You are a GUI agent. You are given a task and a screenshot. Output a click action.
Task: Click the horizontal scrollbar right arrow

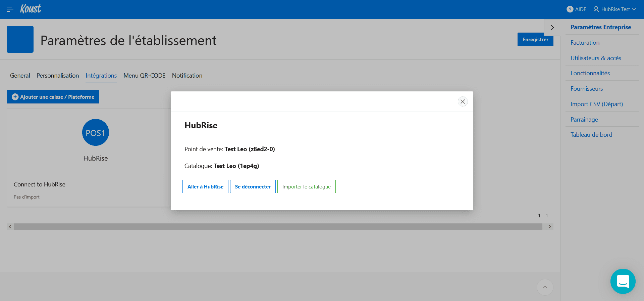(x=550, y=227)
